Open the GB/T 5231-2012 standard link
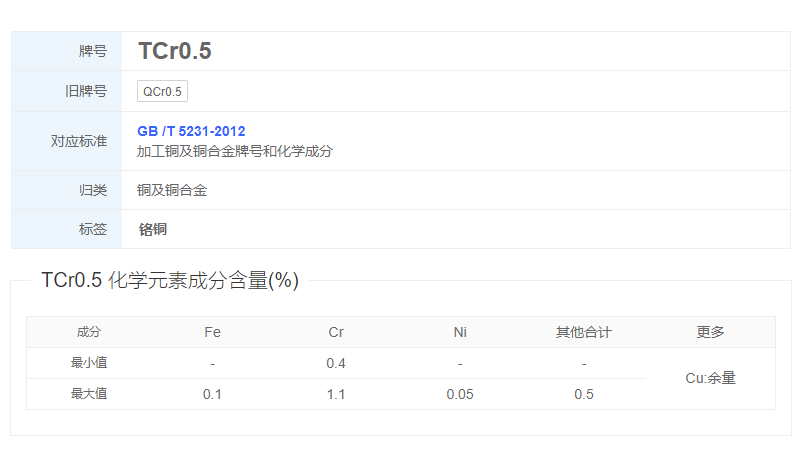 click(191, 131)
